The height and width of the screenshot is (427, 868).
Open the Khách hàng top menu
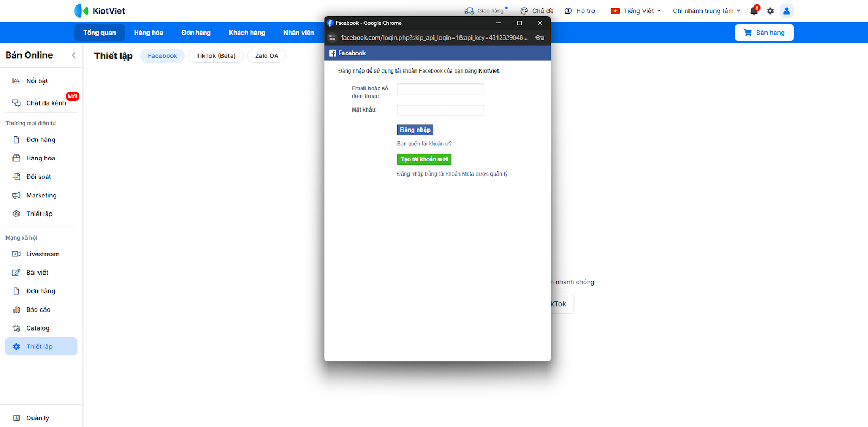[x=247, y=33]
